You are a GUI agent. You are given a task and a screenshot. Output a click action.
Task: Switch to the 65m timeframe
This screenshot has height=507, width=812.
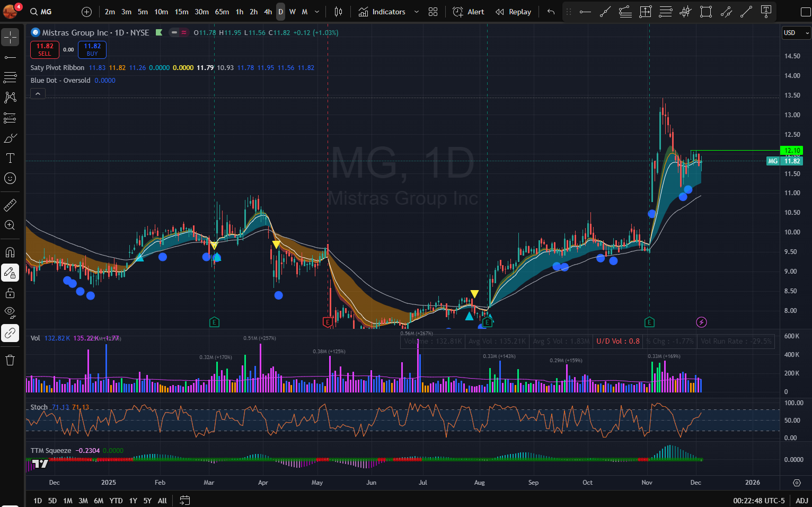pyautogui.click(x=222, y=12)
